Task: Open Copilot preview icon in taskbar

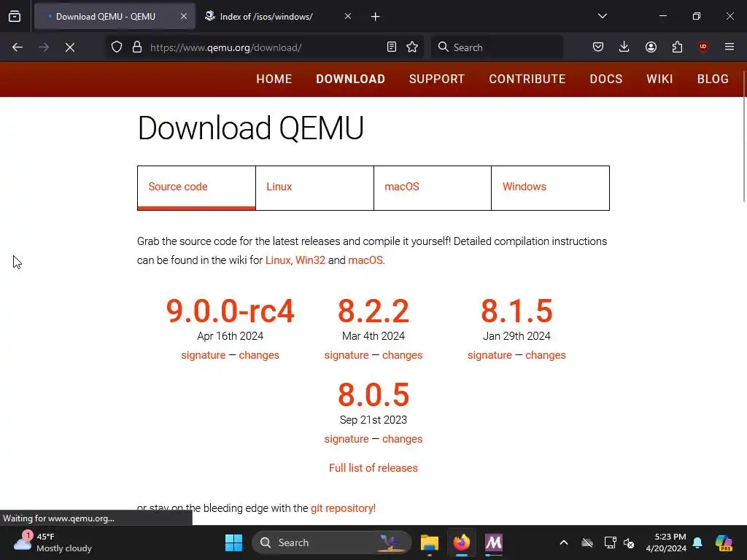Action: point(724,542)
